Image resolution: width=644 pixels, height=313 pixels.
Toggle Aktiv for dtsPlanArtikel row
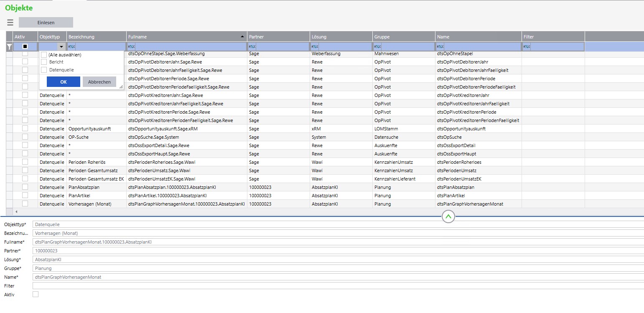pyautogui.click(x=25, y=195)
